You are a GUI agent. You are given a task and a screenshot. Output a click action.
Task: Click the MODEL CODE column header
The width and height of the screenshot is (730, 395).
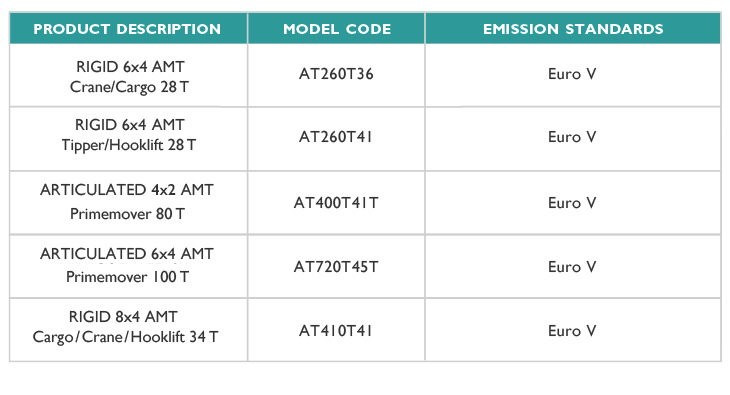(x=337, y=29)
